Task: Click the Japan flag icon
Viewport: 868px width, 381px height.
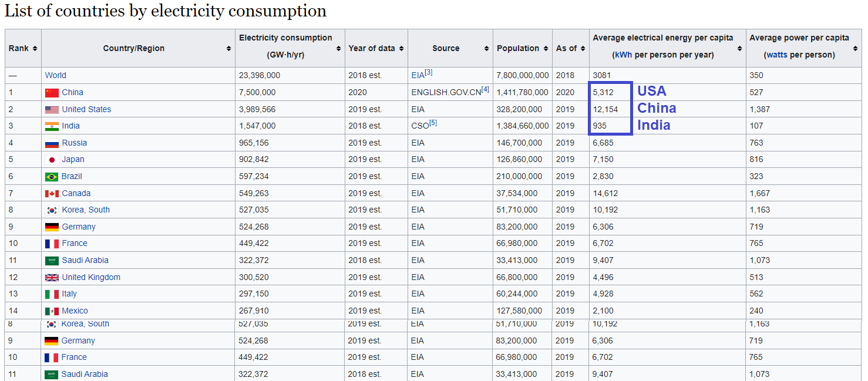Action: [52, 160]
